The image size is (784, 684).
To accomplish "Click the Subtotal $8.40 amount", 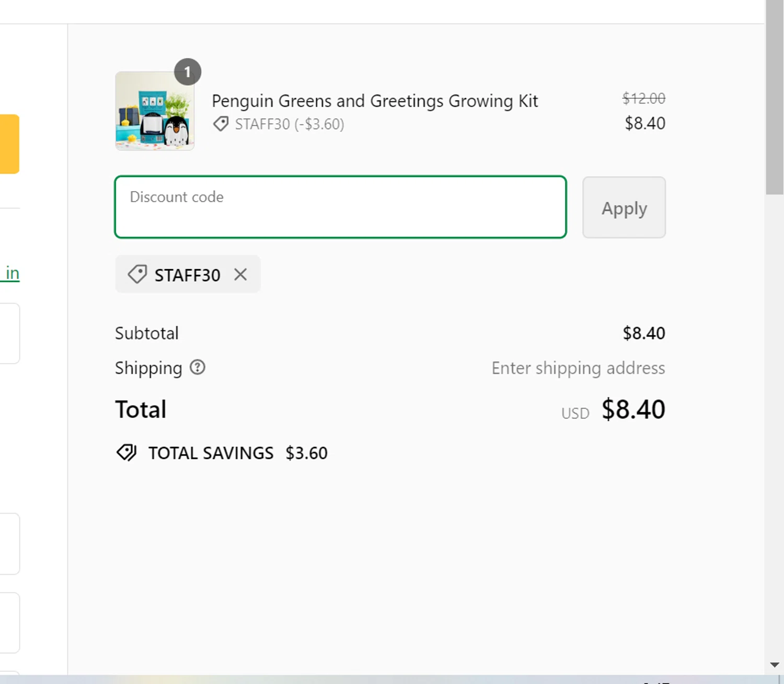I will (x=643, y=333).
